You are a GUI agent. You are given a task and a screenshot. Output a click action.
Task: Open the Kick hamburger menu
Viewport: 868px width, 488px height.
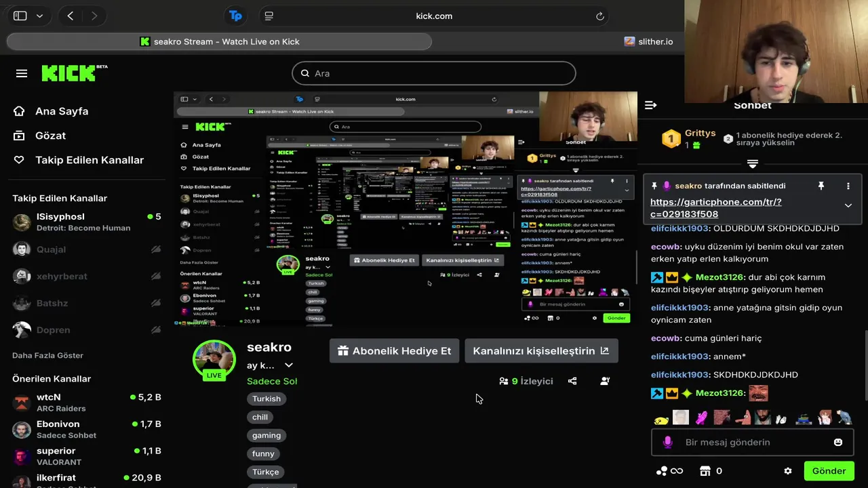point(22,73)
